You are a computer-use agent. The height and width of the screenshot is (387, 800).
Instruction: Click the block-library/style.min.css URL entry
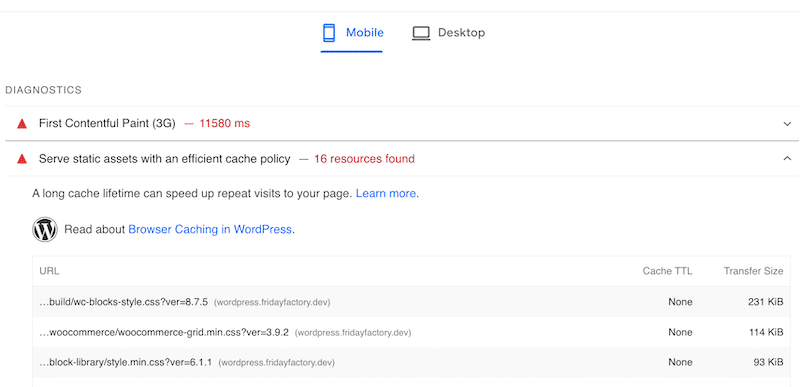pyautogui.click(x=126, y=363)
